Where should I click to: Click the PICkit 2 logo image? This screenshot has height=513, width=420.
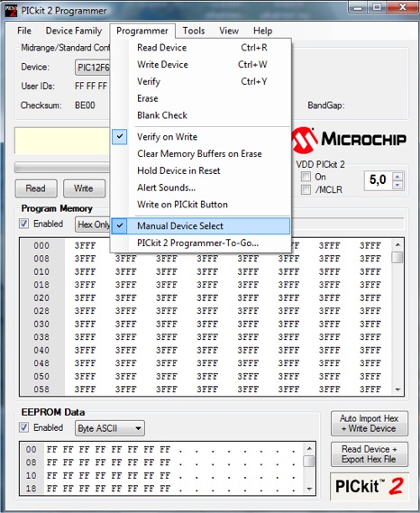pyautogui.click(x=370, y=486)
